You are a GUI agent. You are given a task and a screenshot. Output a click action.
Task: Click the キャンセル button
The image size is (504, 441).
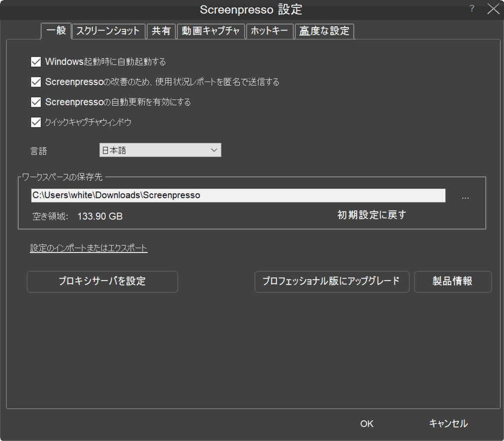(448, 424)
